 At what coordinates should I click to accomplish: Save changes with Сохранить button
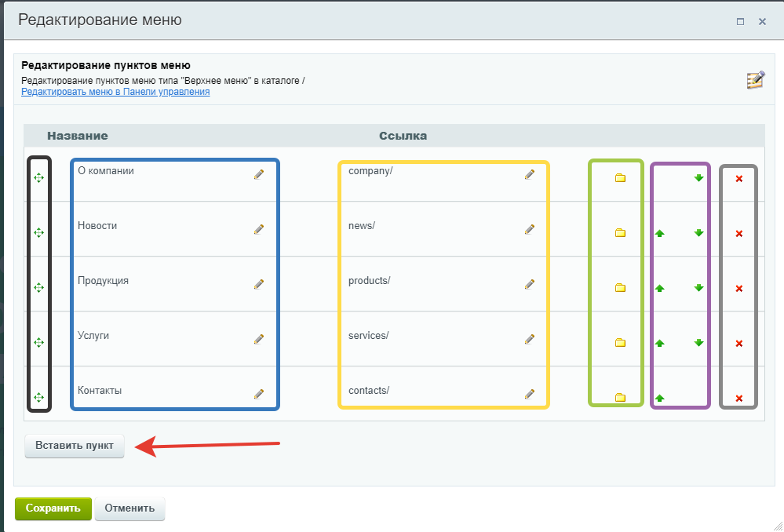click(x=53, y=508)
